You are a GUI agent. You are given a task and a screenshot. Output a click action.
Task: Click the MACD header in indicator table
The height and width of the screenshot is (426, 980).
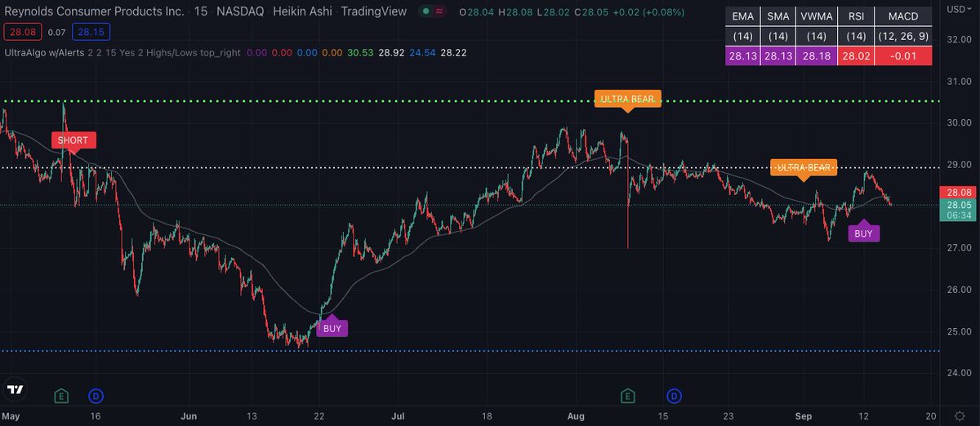902,16
